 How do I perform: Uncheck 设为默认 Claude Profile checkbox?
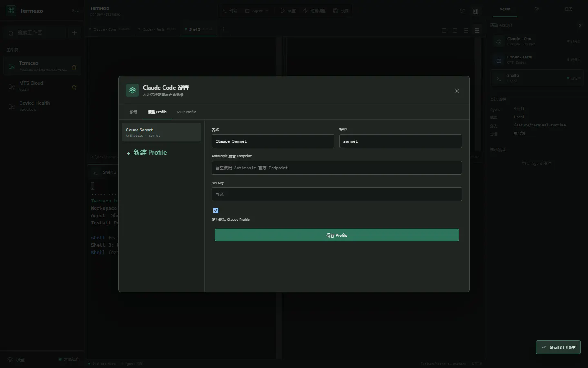coord(216,210)
